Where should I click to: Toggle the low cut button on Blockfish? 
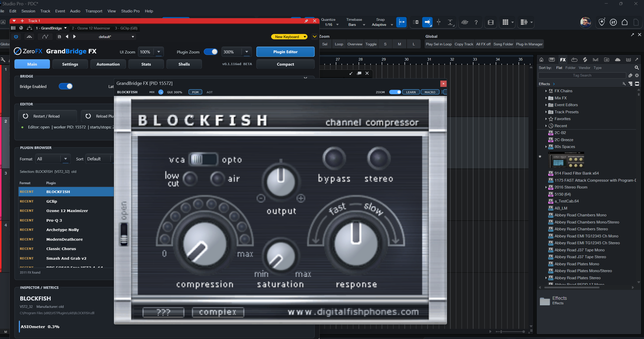[x=190, y=179]
